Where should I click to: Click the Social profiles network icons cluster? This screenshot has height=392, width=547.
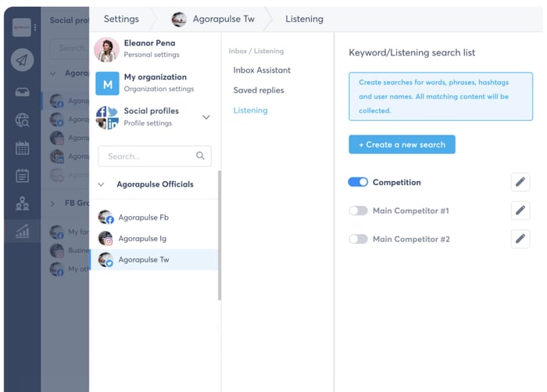pyautogui.click(x=108, y=118)
